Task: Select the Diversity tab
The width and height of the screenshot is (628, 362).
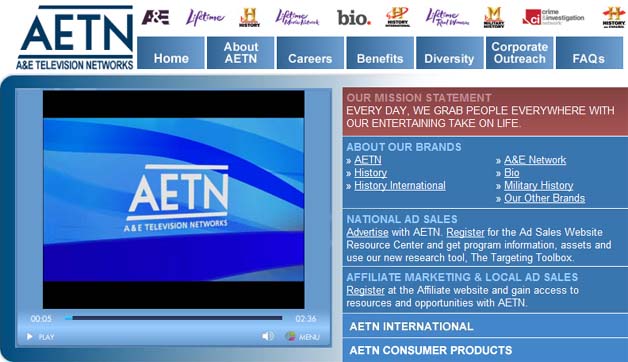Action: [x=450, y=53]
